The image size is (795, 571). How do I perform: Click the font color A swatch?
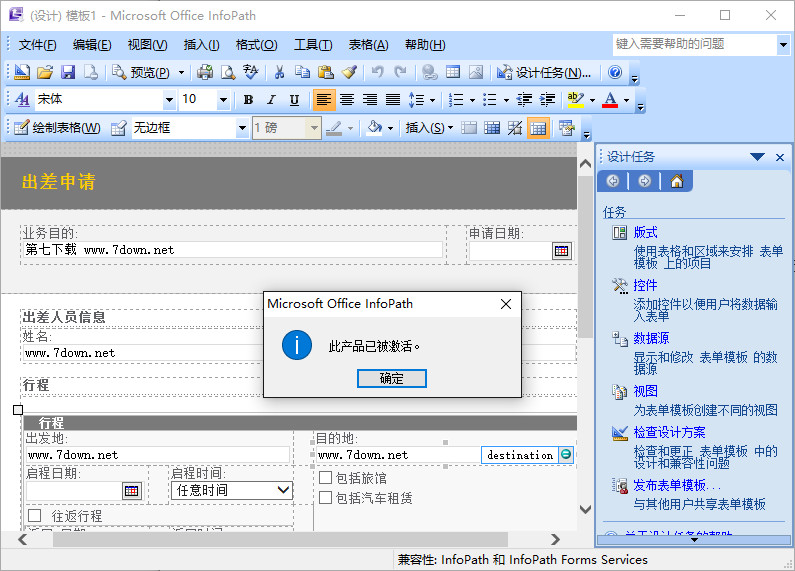point(608,100)
